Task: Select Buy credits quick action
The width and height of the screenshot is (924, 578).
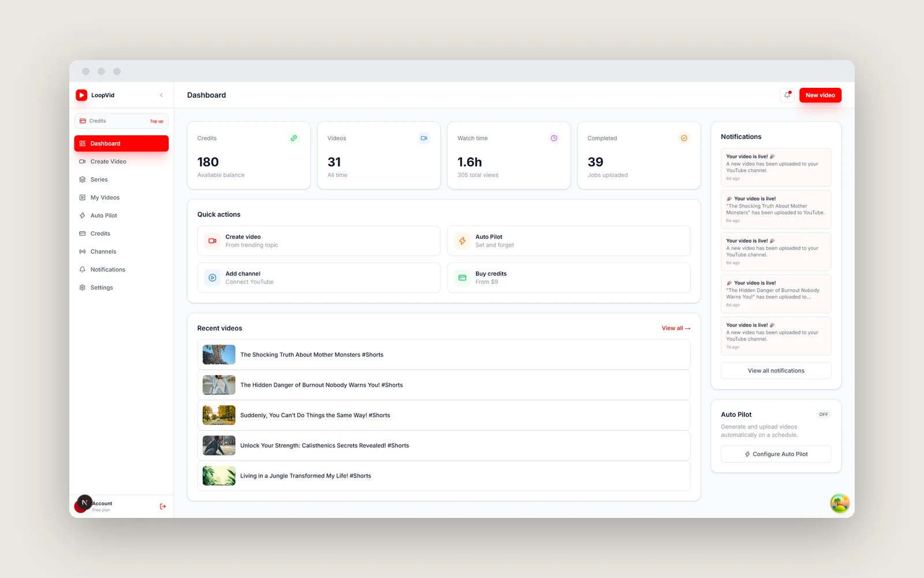Action: tap(569, 278)
